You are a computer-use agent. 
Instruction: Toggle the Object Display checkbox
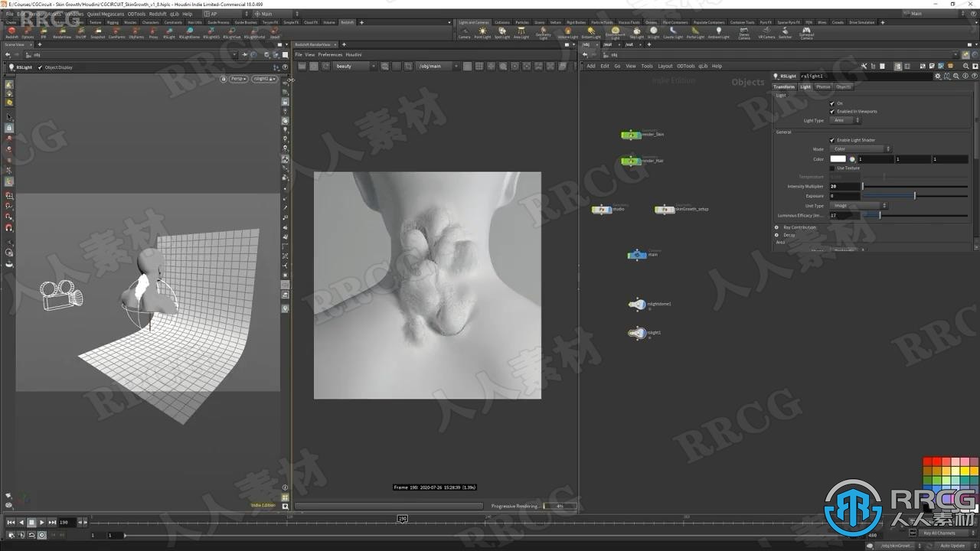click(41, 67)
